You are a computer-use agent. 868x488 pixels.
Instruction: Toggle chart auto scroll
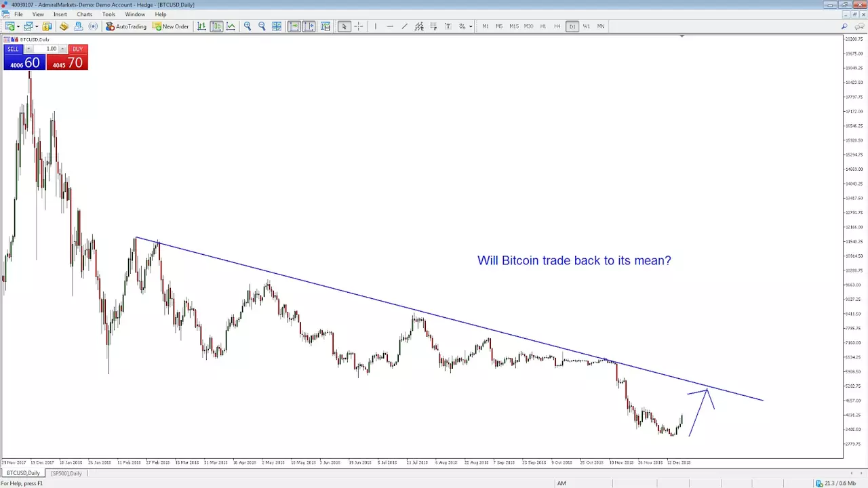pyautogui.click(x=294, y=26)
